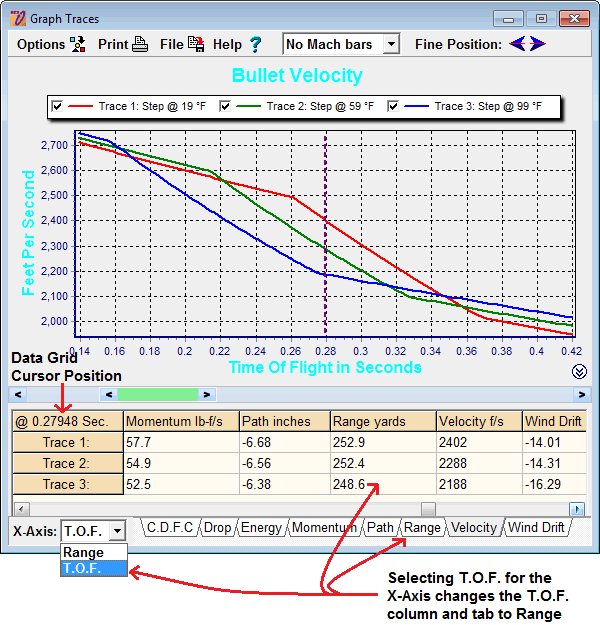600x625 pixels.
Task: Click the Range yards column header
Action: pos(383,421)
